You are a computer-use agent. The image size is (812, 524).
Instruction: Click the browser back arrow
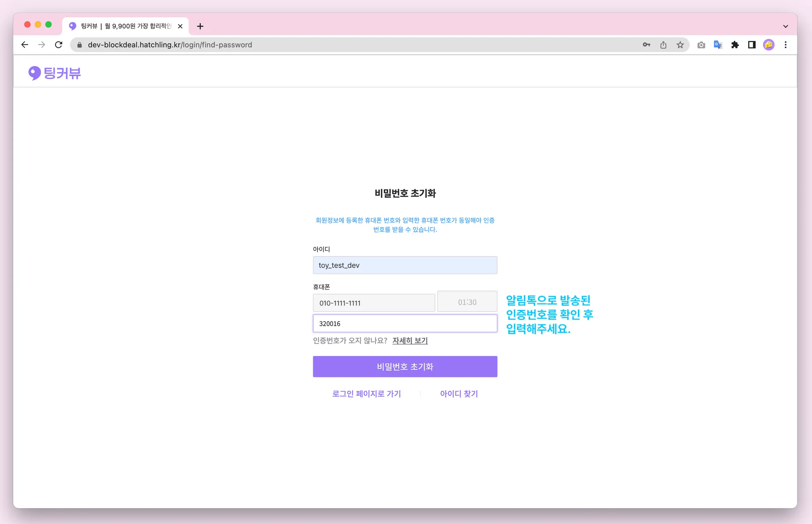coord(25,45)
